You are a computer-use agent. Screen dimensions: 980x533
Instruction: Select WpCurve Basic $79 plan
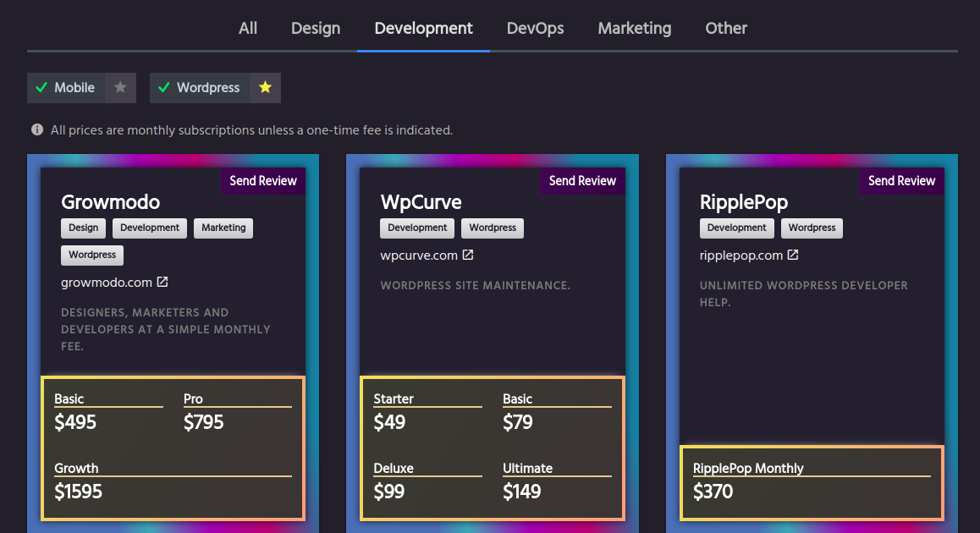557,412
